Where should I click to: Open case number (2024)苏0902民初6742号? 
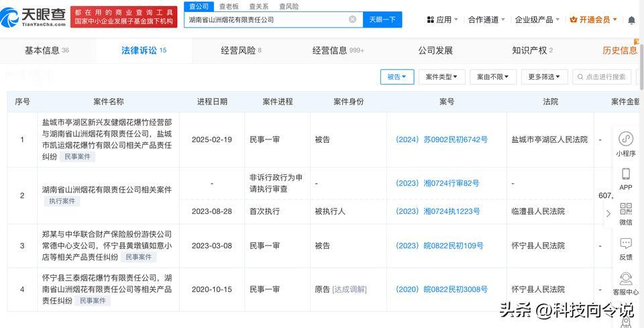(441, 140)
